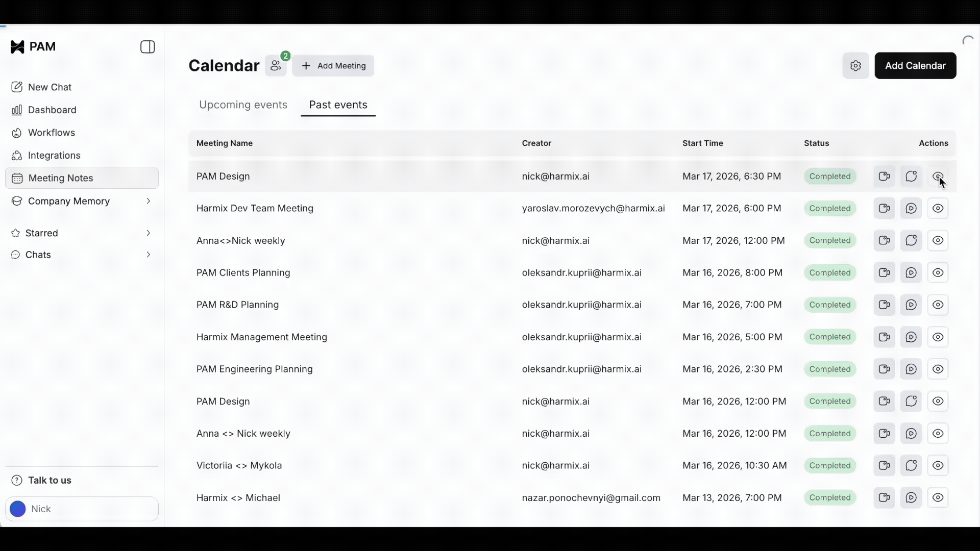
Task: Click the Add Meeting button
Action: [333, 65]
